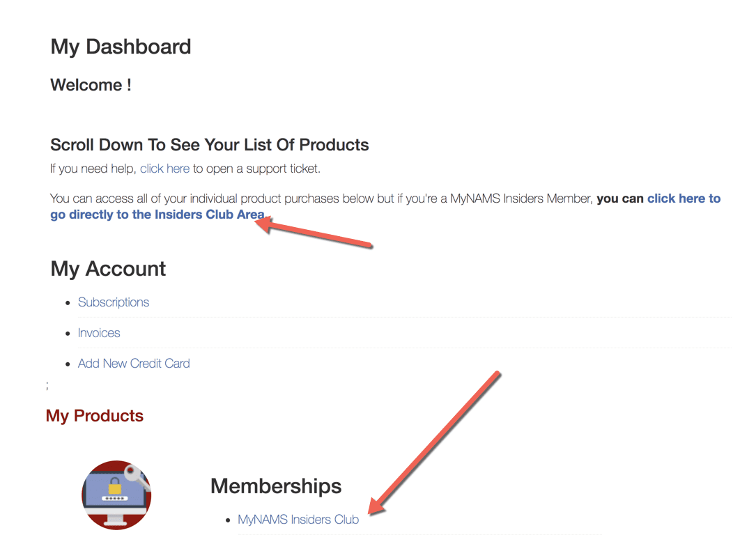Click the Scroll Down To See Products heading

coord(210,145)
